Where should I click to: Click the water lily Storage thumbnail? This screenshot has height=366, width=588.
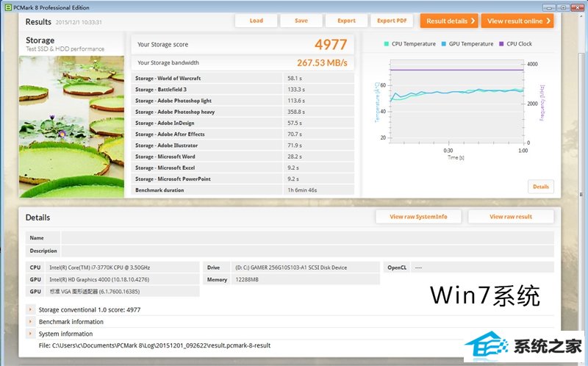pyautogui.click(x=71, y=126)
